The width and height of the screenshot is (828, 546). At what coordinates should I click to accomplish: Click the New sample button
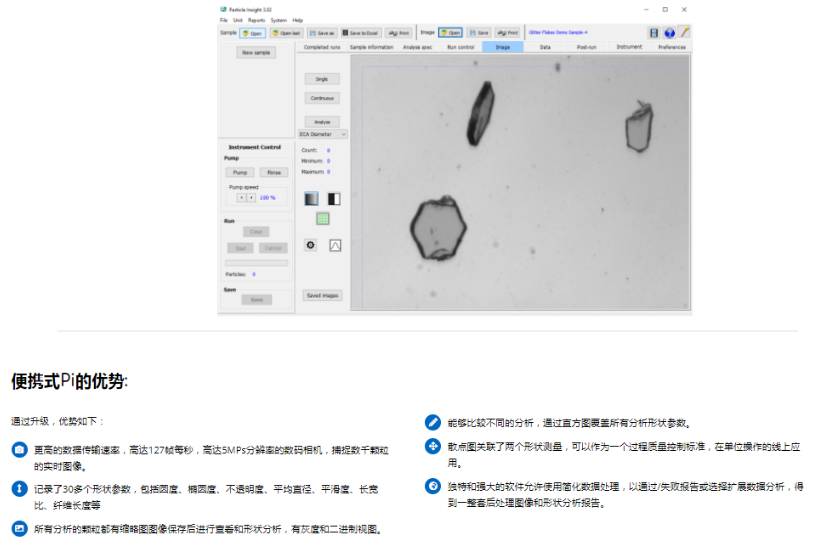pyautogui.click(x=256, y=52)
